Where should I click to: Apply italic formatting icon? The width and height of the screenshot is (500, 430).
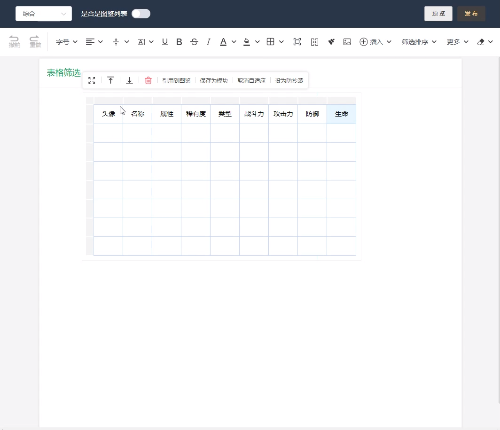click(208, 42)
